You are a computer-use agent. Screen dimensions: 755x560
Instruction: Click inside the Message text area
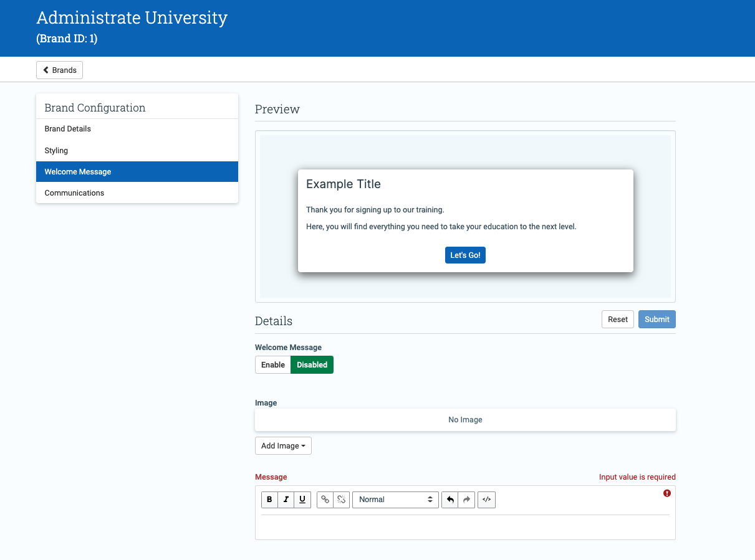pyautogui.click(x=465, y=527)
